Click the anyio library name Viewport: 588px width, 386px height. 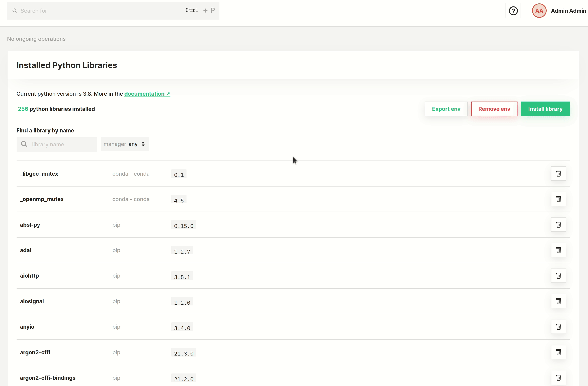click(27, 327)
